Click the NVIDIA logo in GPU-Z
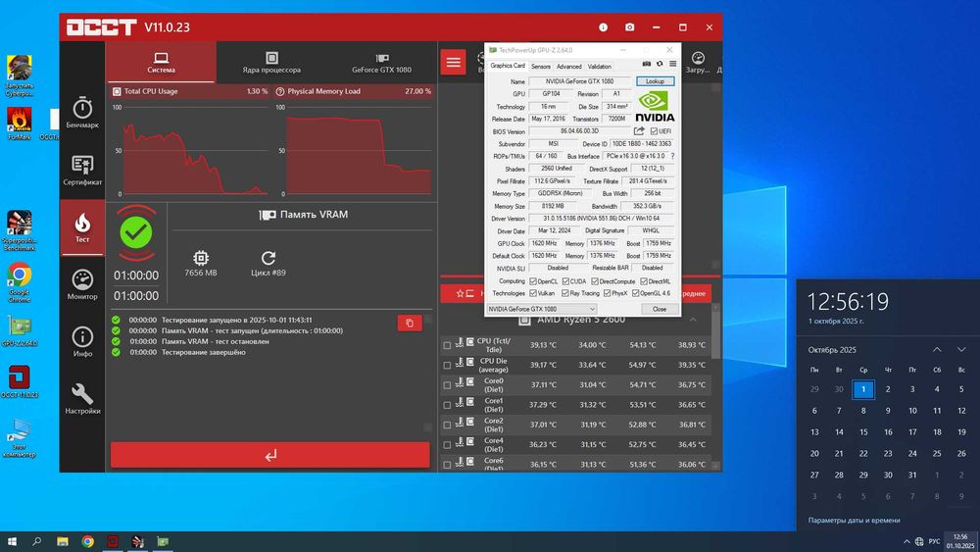Viewport: 980px width, 552px height. 655,106
